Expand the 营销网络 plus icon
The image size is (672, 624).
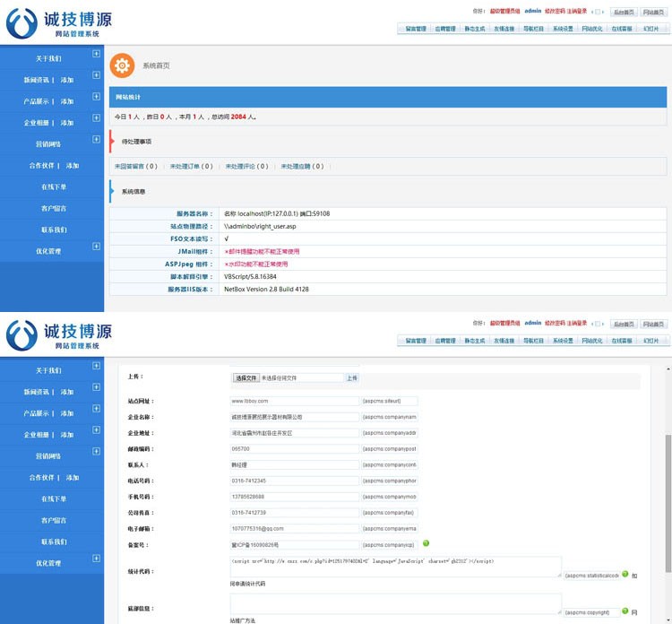tap(96, 140)
